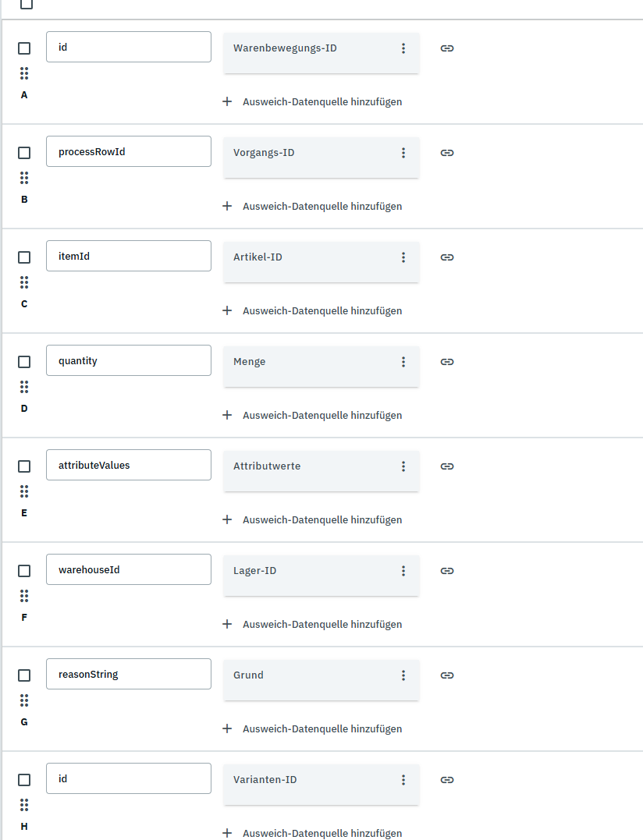Click the link icon beside Artikel-ID
The height and width of the screenshot is (840, 643).
(x=447, y=257)
